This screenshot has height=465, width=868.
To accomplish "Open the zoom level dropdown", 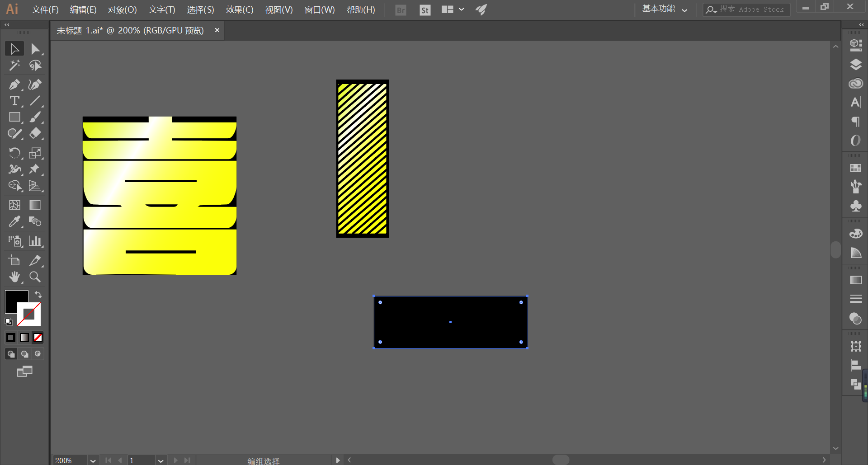I will (x=93, y=460).
